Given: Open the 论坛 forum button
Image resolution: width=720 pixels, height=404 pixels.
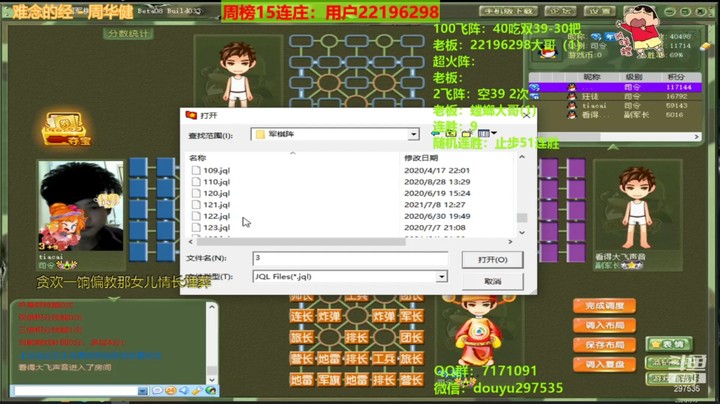Looking at the screenshot, I should [x=560, y=11].
